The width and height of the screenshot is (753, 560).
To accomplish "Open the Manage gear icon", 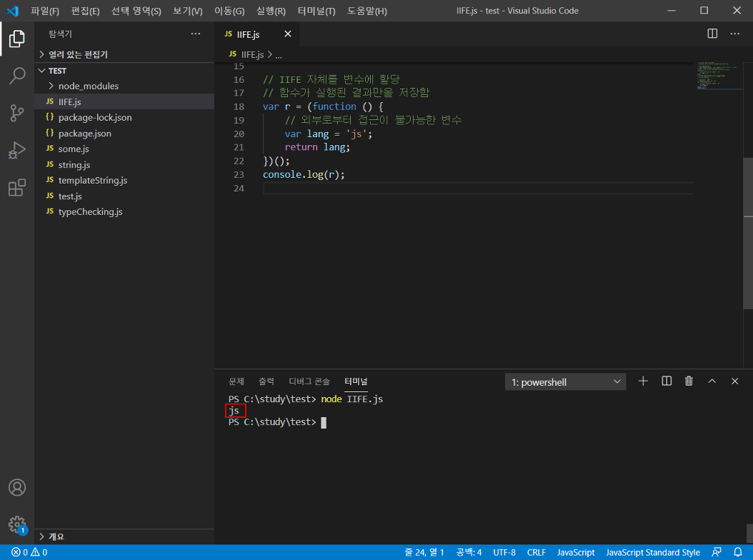I will pyautogui.click(x=17, y=525).
